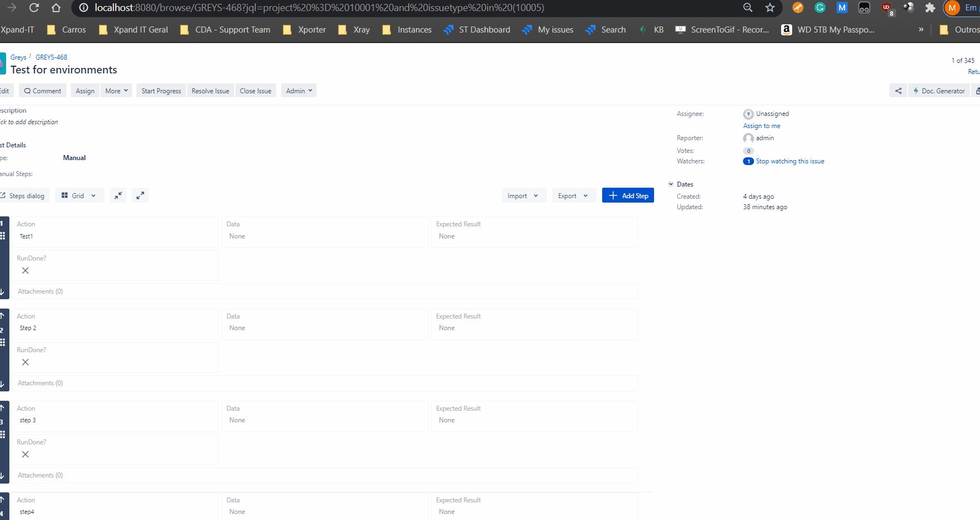Open Attachments (0) row under Step 2
Screen dimensions: 980x520
tap(325, 383)
